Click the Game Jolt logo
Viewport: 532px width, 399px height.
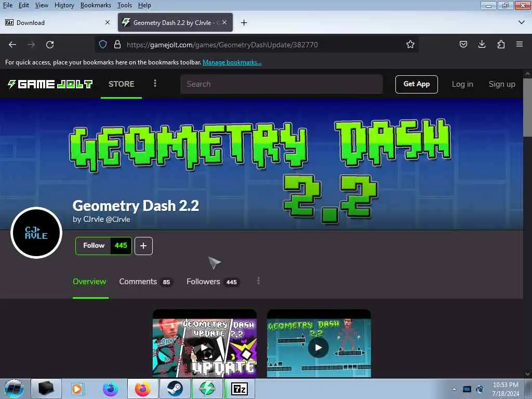[50, 84]
